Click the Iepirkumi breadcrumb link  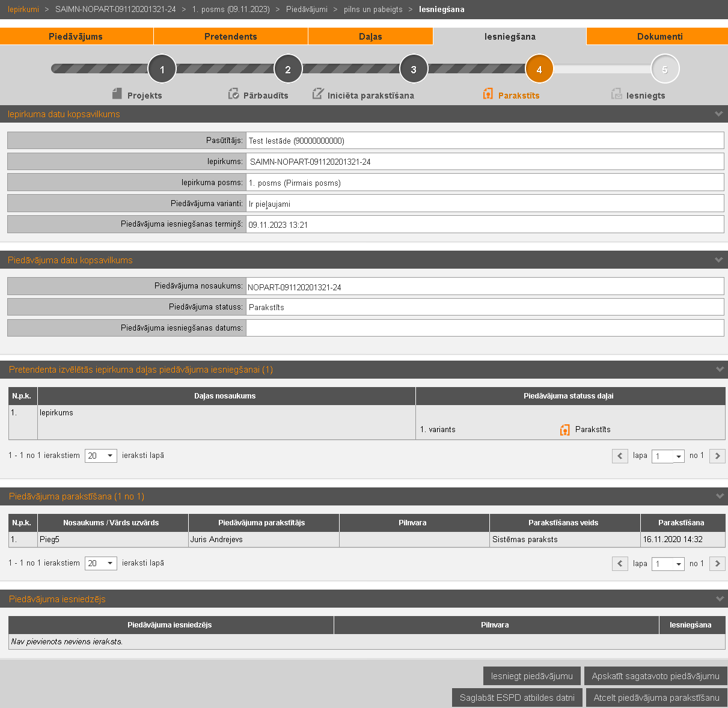(23, 10)
